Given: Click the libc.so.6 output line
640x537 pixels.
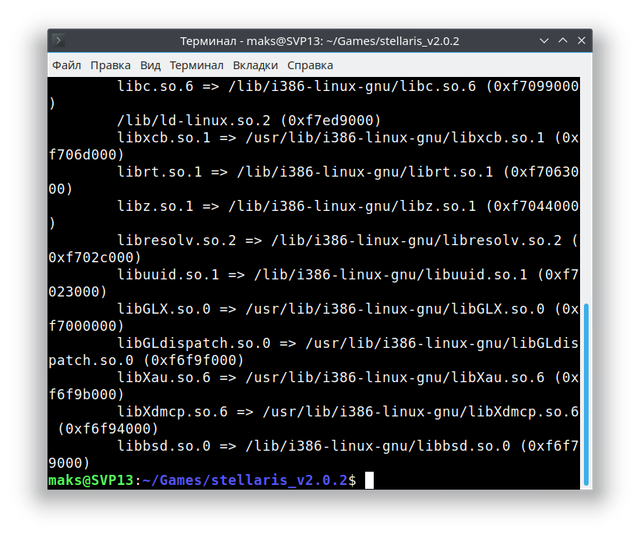Looking at the screenshot, I should [x=348, y=86].
